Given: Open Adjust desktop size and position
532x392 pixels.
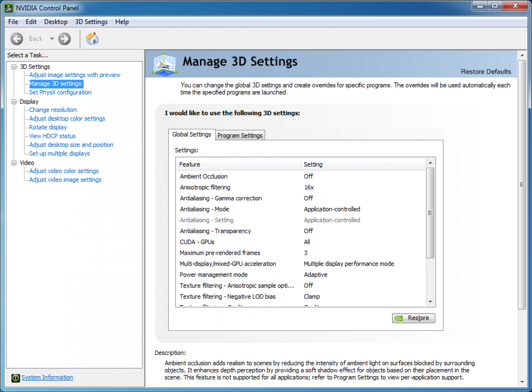Looking at the screenshot, I should click(x=71, y=145).
